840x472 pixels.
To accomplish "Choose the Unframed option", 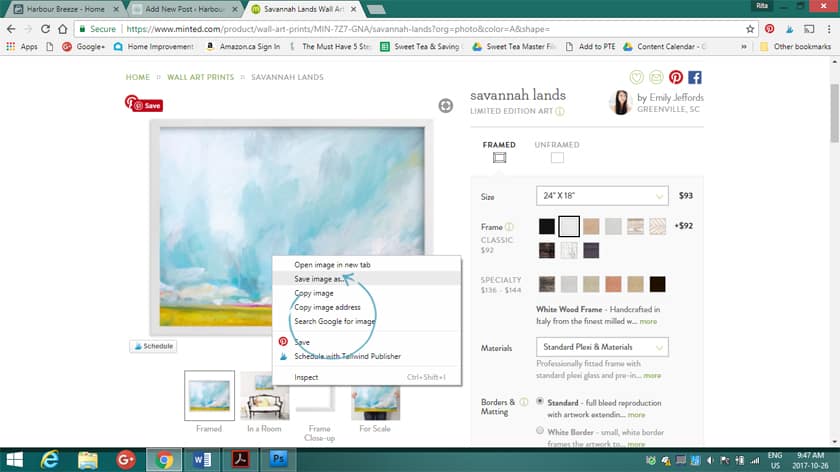I will (x=557, y=152).
